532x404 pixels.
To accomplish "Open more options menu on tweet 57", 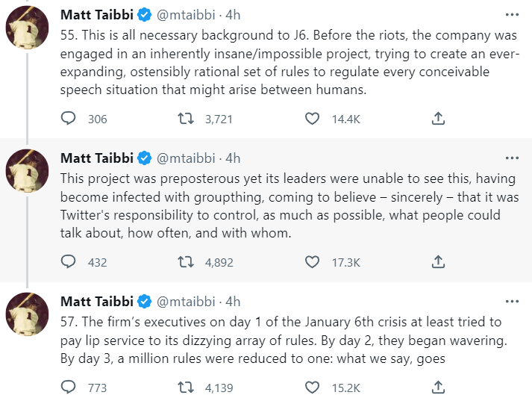I will [512, 301].
